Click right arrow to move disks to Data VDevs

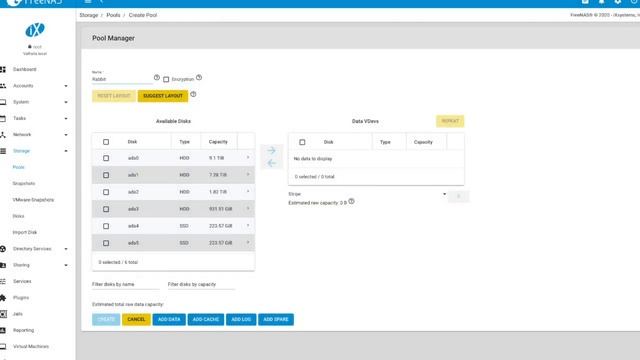pyautogui.click(x=271, y=151)
